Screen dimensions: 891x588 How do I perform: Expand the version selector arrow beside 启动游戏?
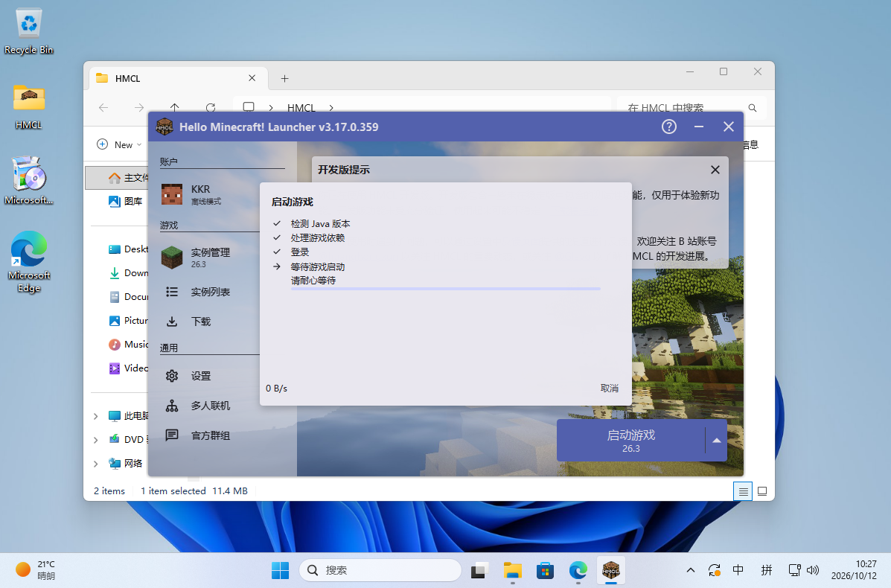[717, 441]
